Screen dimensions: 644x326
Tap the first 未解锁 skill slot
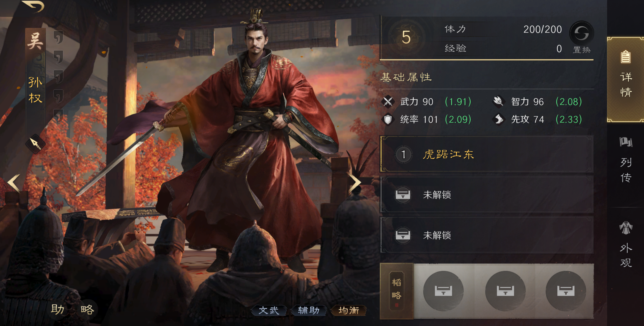(x=487, y=195)
